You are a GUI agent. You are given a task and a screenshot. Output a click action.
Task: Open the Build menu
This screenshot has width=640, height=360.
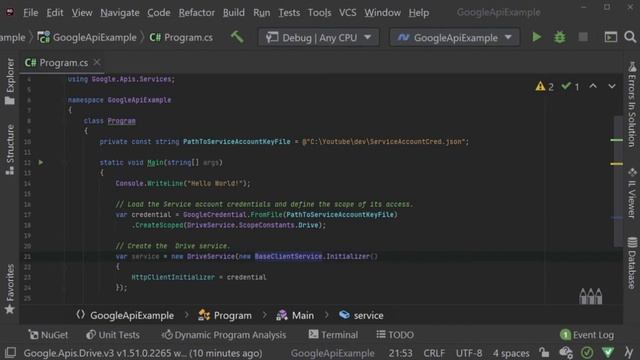(x=234, y=13)
